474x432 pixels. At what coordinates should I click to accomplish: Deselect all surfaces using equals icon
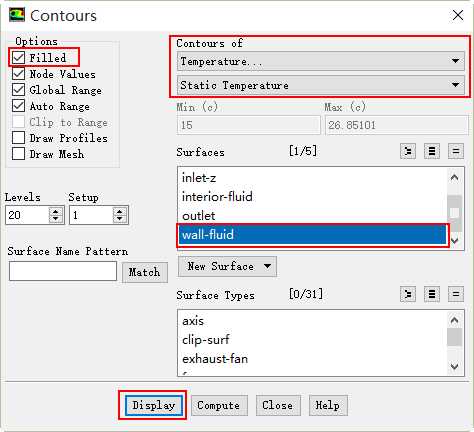click(456, 151)
